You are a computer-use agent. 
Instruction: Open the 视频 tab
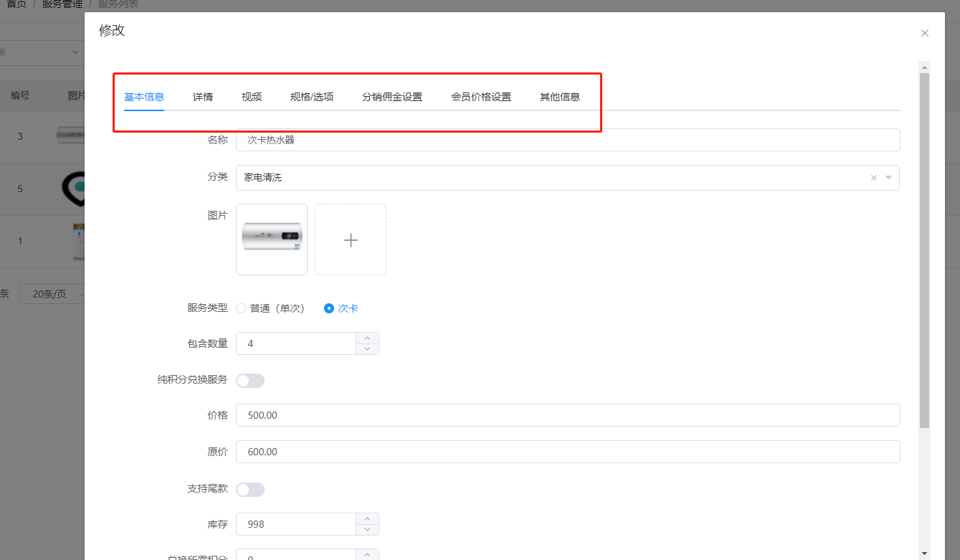[x=252, y=97]
